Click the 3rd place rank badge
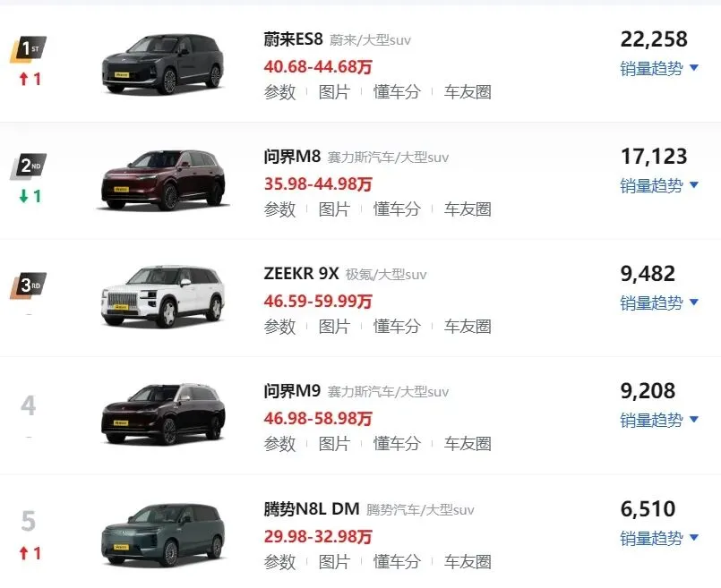The height and width of the screenshot is (588, 721). click(x=29, y=285)
